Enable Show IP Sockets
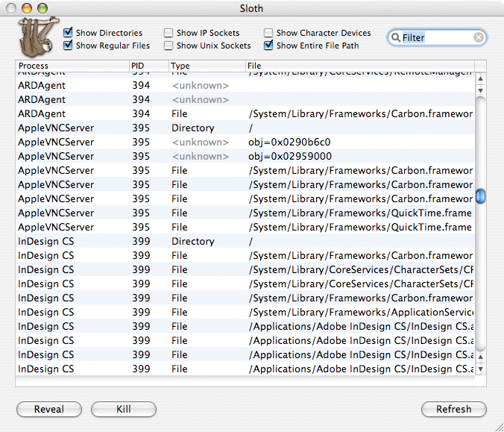Viewport: 504px width, 432px height. coord(168,33)
